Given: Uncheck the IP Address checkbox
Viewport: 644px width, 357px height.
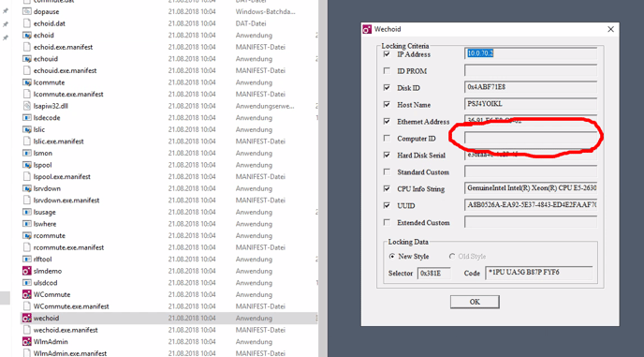Looking at the screenshot, I should (x=387, y=54).
